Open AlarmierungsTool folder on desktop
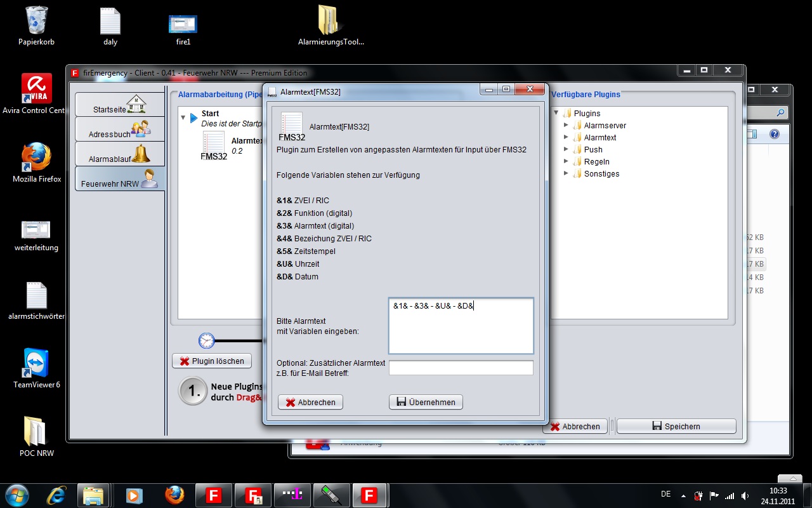 (x=331, y=20)
